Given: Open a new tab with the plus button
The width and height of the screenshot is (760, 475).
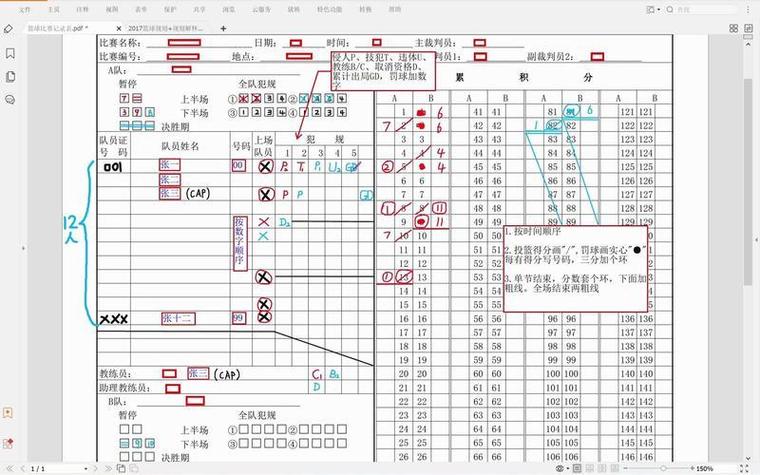Looking at the screenshot, I should click(x=223, y=29).
